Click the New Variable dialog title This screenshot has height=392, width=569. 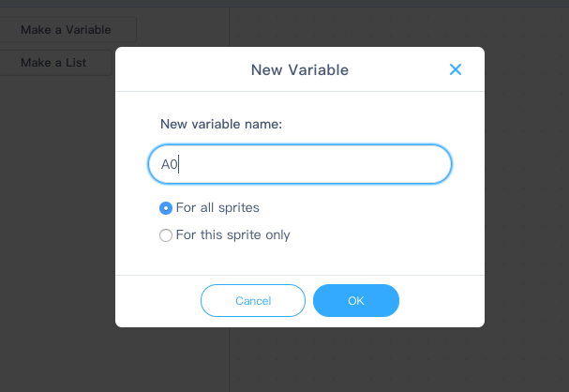(300, 69)
